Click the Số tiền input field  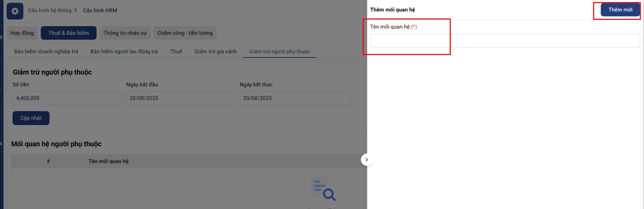tap(68, 98)
